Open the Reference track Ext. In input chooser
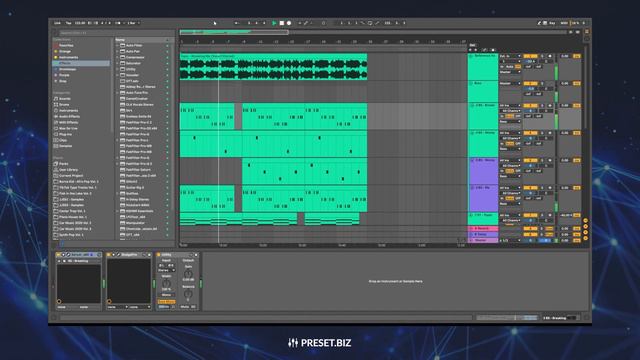Screen dimensions: 640x360 pyautogui.click(x=510, y=56)
